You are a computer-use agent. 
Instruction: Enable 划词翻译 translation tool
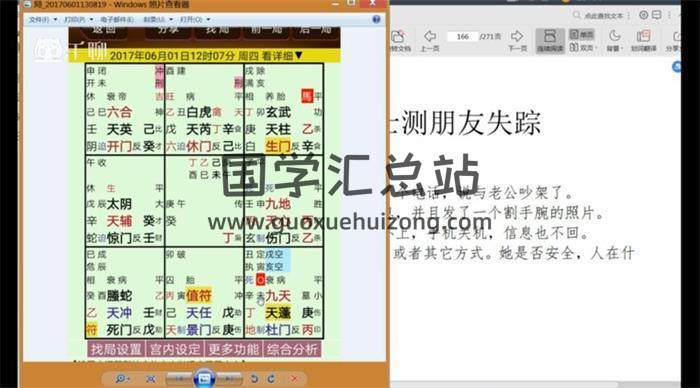click(x=643, y=41)
